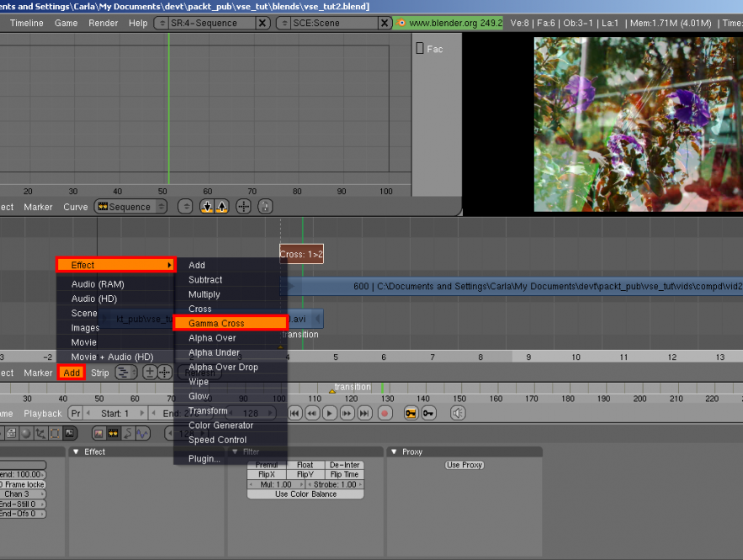
Task: Toggle the red record button
Action: coord(385,413)
